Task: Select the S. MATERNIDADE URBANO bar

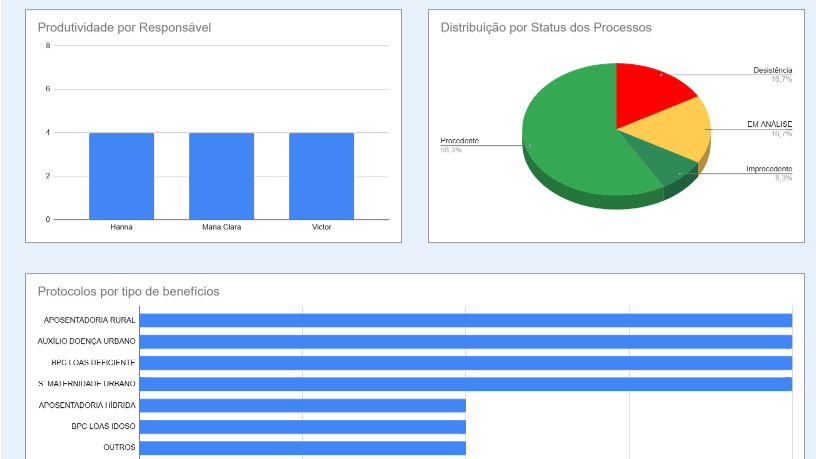Action: [x=465, y=384]
